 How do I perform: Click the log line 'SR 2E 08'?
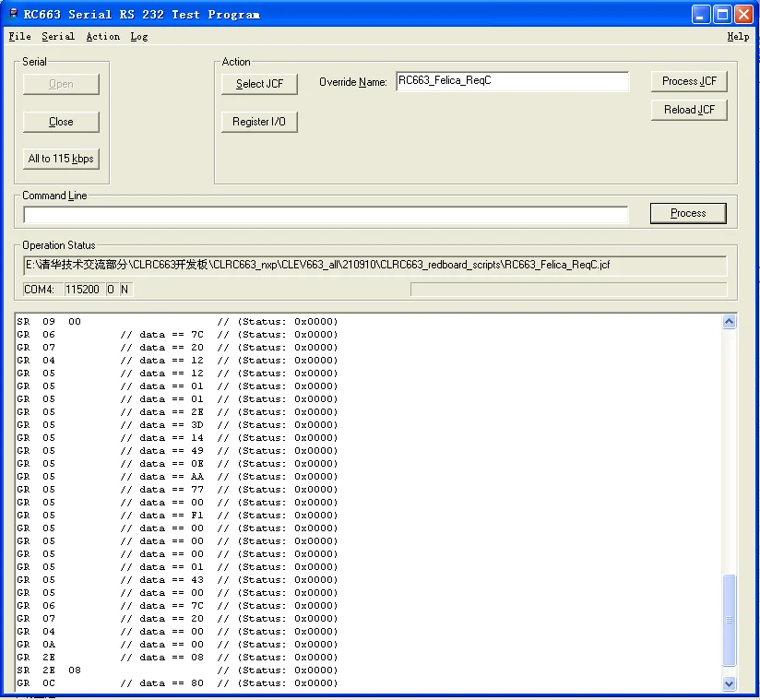177,670
